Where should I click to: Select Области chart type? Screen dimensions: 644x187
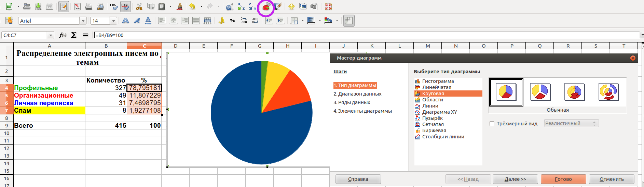click(x=433, y=100)
